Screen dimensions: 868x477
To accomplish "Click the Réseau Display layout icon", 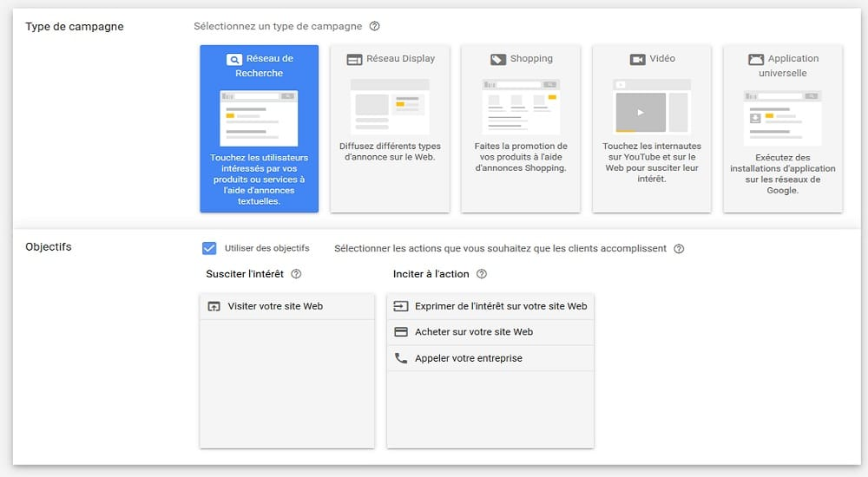I will (354, 59).
